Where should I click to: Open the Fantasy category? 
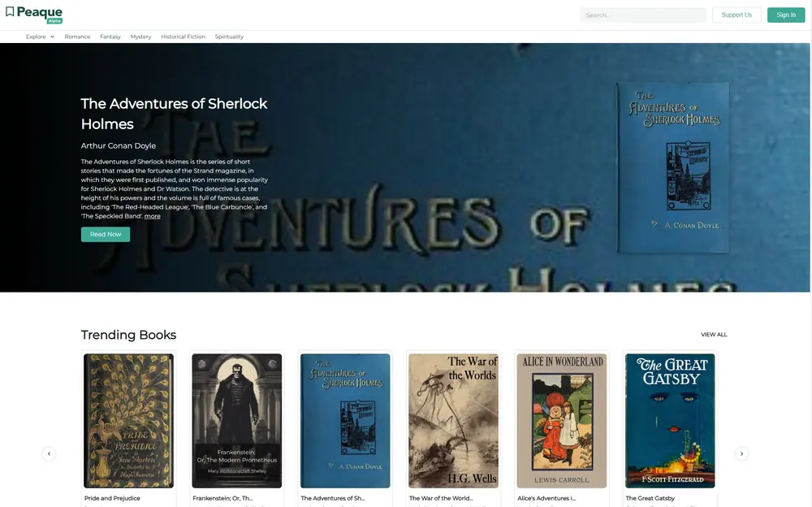[x=110, y=37]
